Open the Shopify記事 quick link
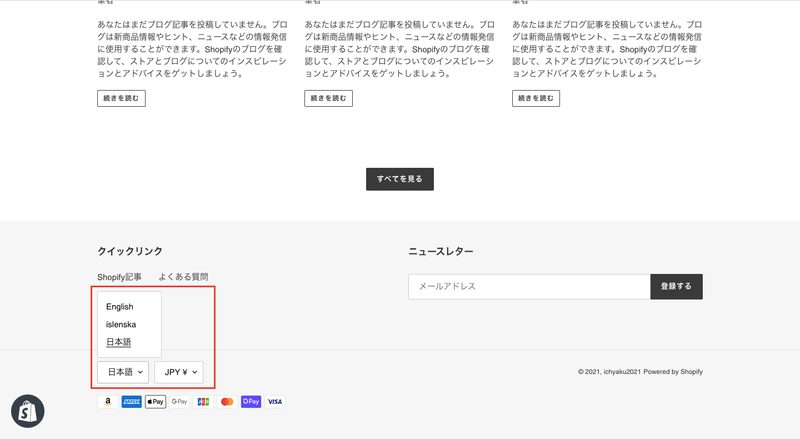This screenshot has width=800, height=439. pyautogui.click(x=119, y=277)
